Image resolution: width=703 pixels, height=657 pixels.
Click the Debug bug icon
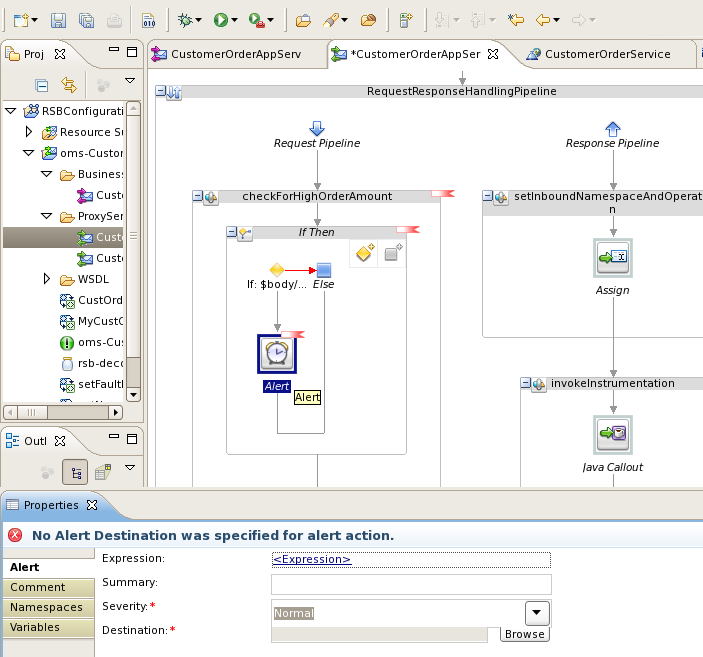point(185,20)
